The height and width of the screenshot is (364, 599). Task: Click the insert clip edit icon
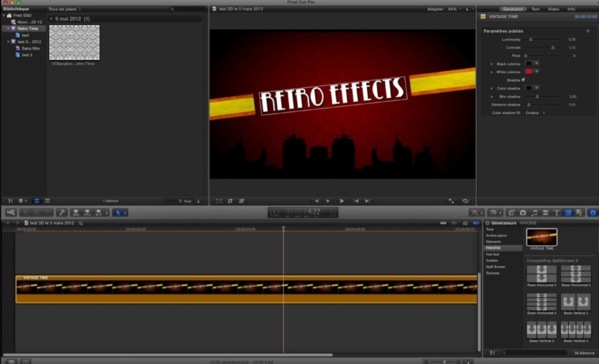click(87, 212)
